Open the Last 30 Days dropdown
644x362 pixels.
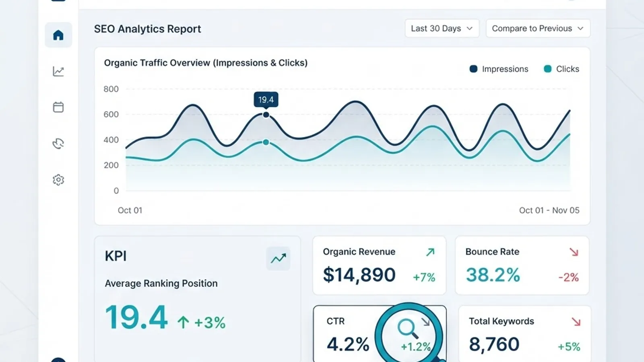click(442, 29)
